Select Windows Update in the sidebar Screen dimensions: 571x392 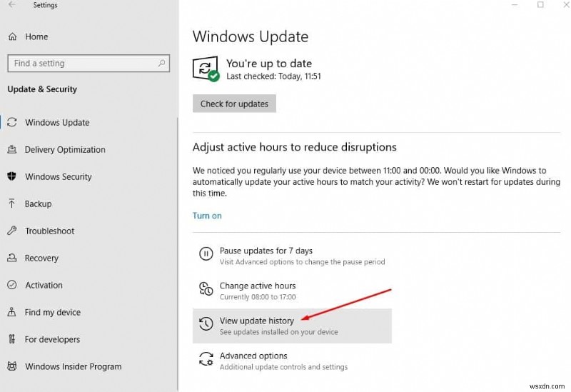(x=57, y=122)
